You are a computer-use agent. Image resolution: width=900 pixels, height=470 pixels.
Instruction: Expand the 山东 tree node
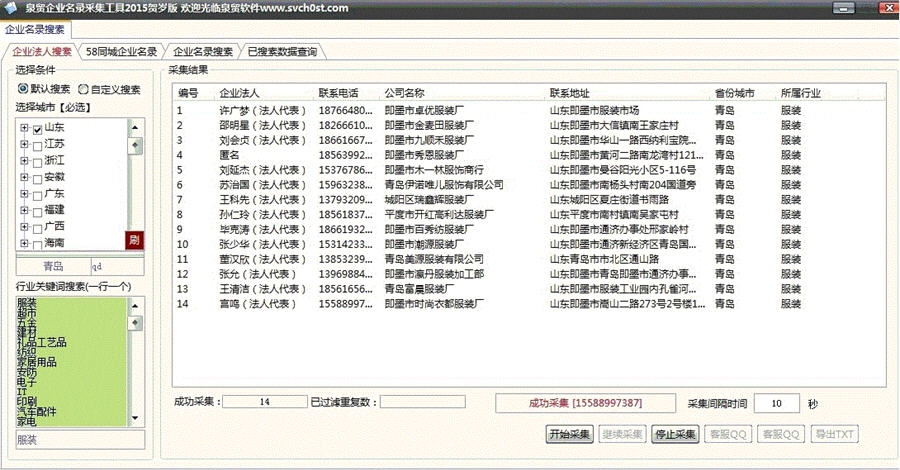coord(24,128)
